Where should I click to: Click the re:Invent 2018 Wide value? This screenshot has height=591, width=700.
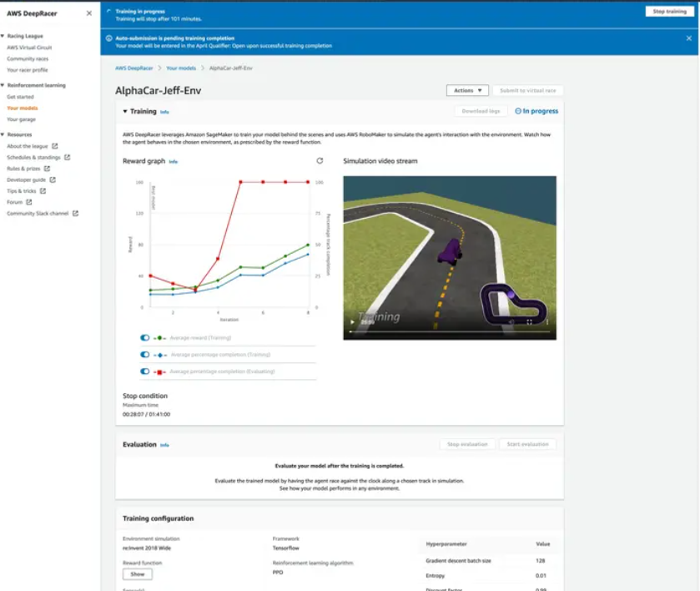[x=147, y=548]
